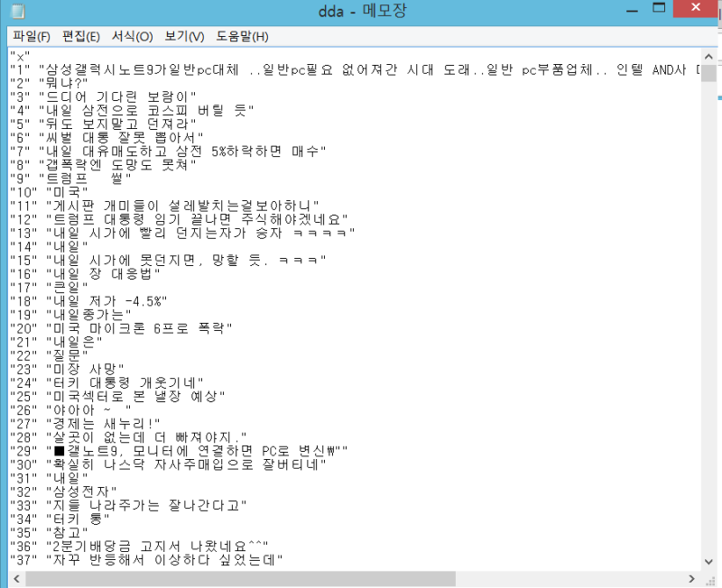Click the vertical scrollbar down arrow
Image resolution: width=722 pixels, height=588 pixels.
pyautogui.click(x=708, y=561)
